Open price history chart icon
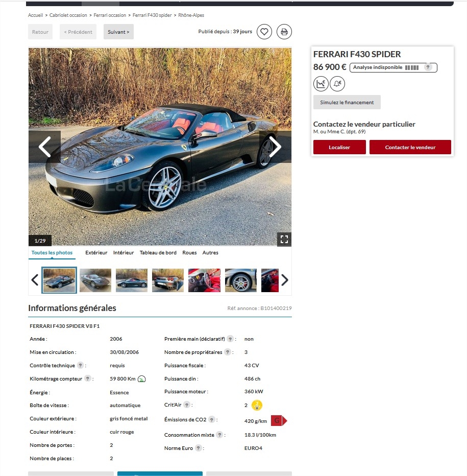This screenshot has width=467, height=476. (x=321, y=84)
